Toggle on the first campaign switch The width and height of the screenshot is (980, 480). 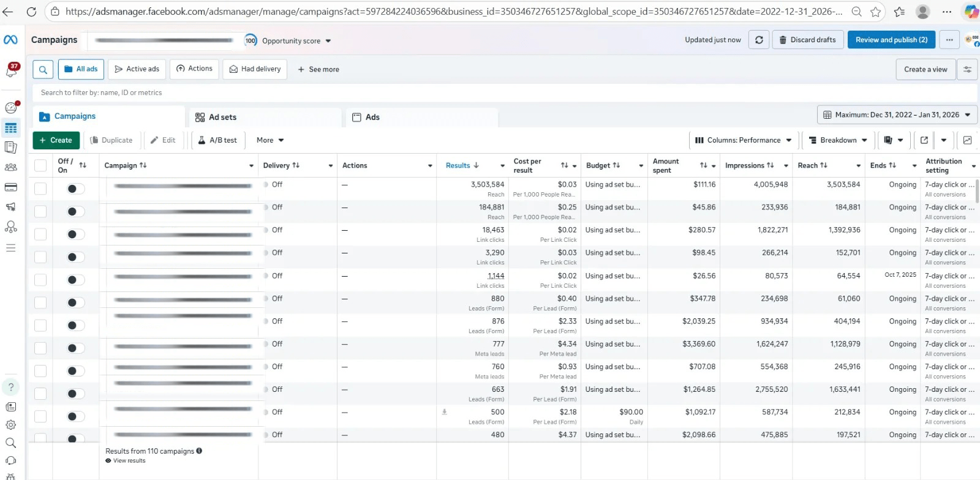click(x=75, y=189)
